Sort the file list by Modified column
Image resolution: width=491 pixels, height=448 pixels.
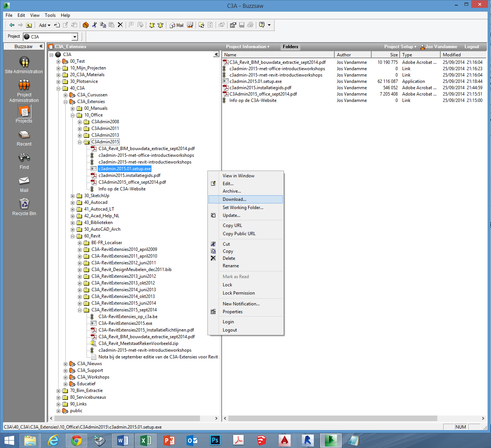tap(463, 55)
